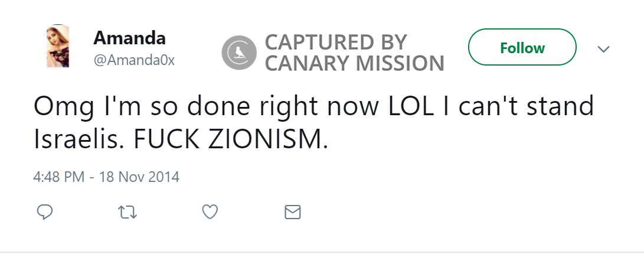Expand the tweet options chevron
This screenshot has width=644, height=254.
[603, 49]
